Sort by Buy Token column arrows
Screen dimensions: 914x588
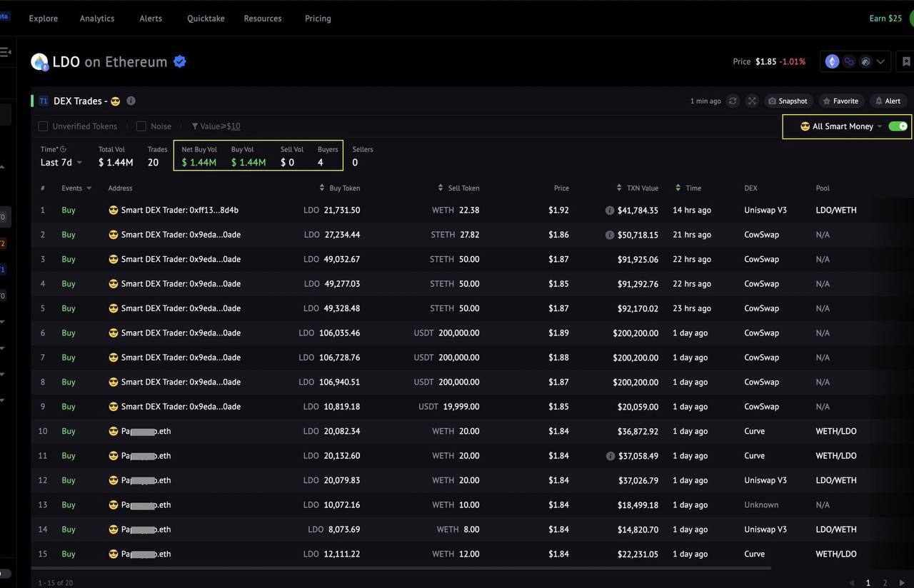(x=322, y=188)
